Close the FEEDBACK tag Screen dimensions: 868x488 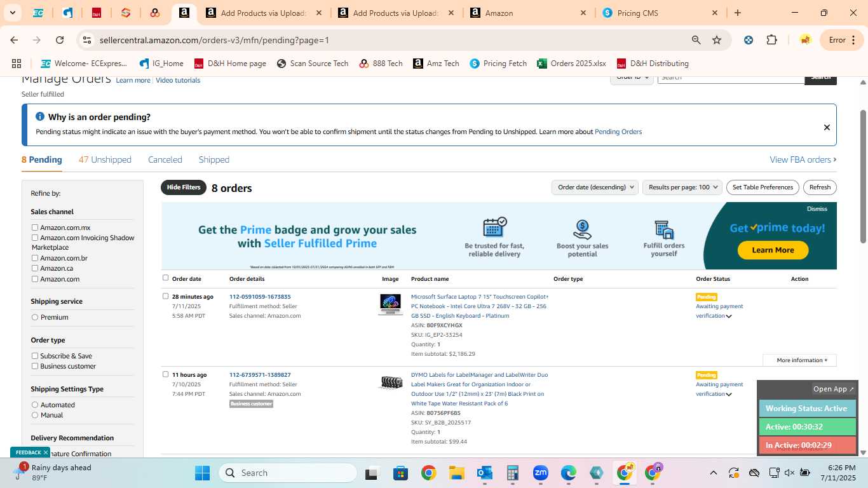coord(46,452)
